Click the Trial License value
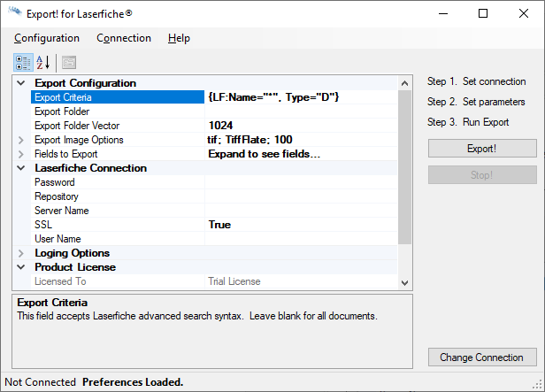This screenshot has height=392, width=545. point(301,281)
